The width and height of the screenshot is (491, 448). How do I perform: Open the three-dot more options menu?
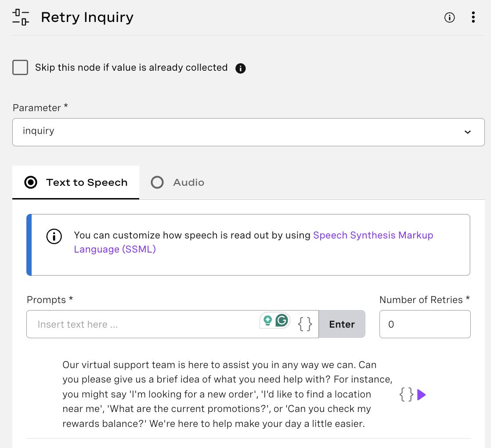coord(473,17)
